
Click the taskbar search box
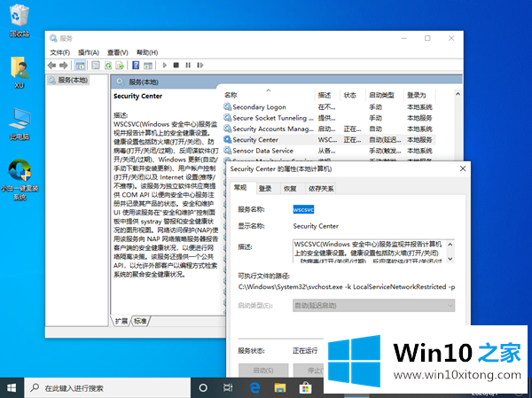[x=107, y=388]
